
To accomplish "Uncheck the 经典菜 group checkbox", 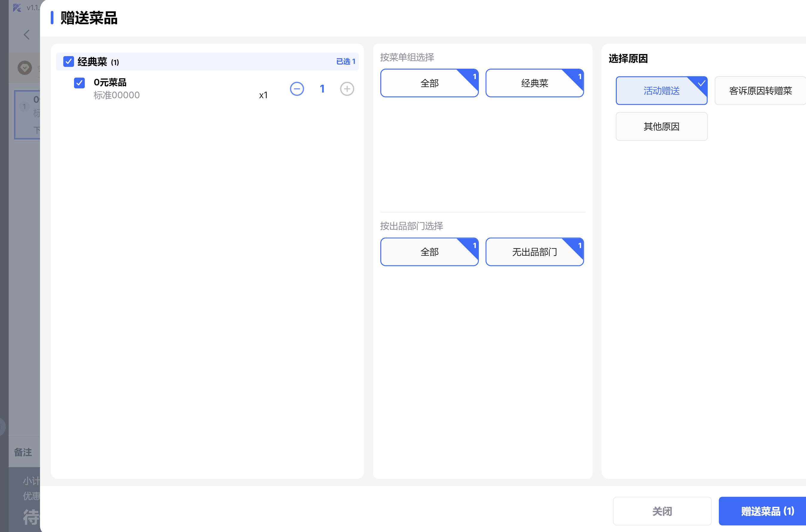I will coord(69,62).
